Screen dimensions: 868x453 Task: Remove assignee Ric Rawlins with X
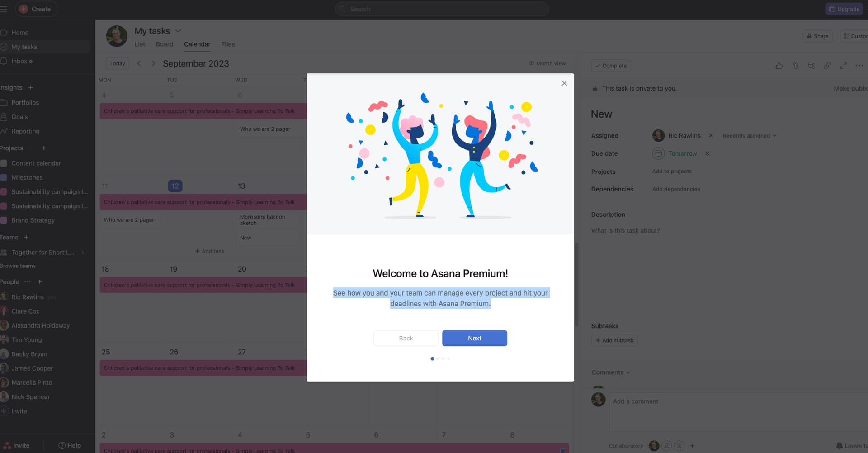point(711,136)
